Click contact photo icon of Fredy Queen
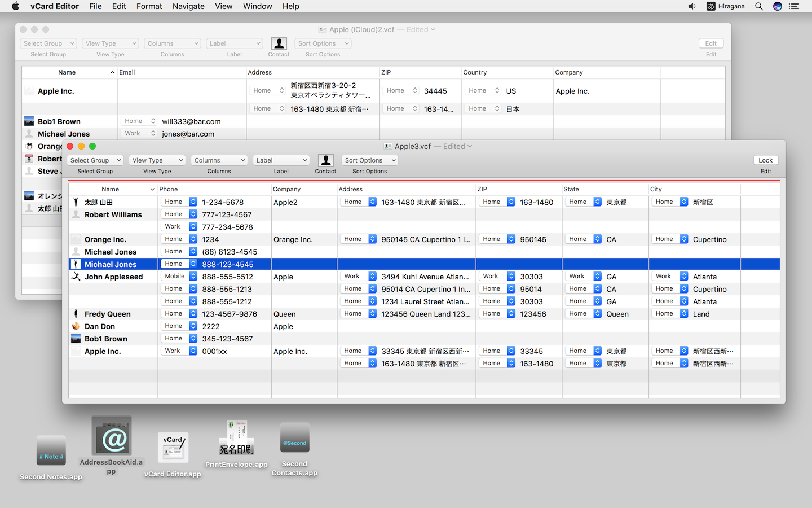Screen dimensions: 812x508 [x=76, y=314]
